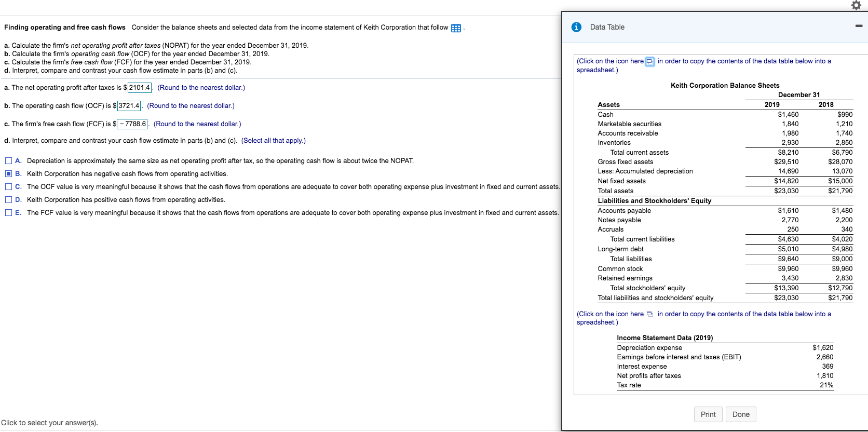Click the 'Common stock' row label
The image size is (868, 432).
tap(620, 269)
